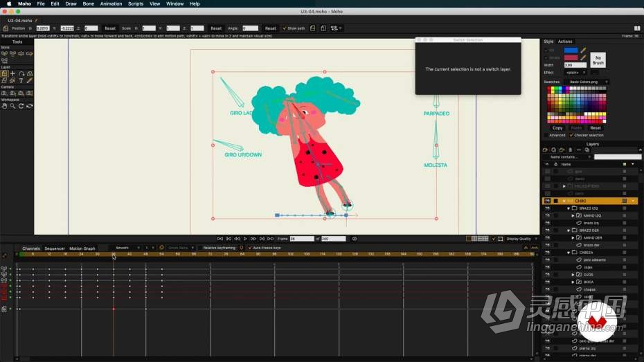
Task: Click the current Frame number field
Action: [302, 239]
